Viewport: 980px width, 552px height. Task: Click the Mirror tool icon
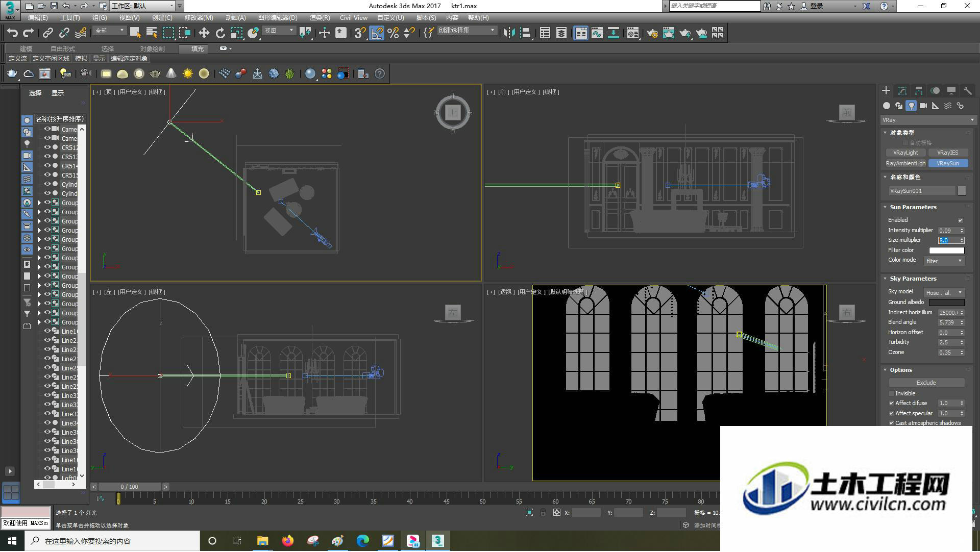pos(509,33)
